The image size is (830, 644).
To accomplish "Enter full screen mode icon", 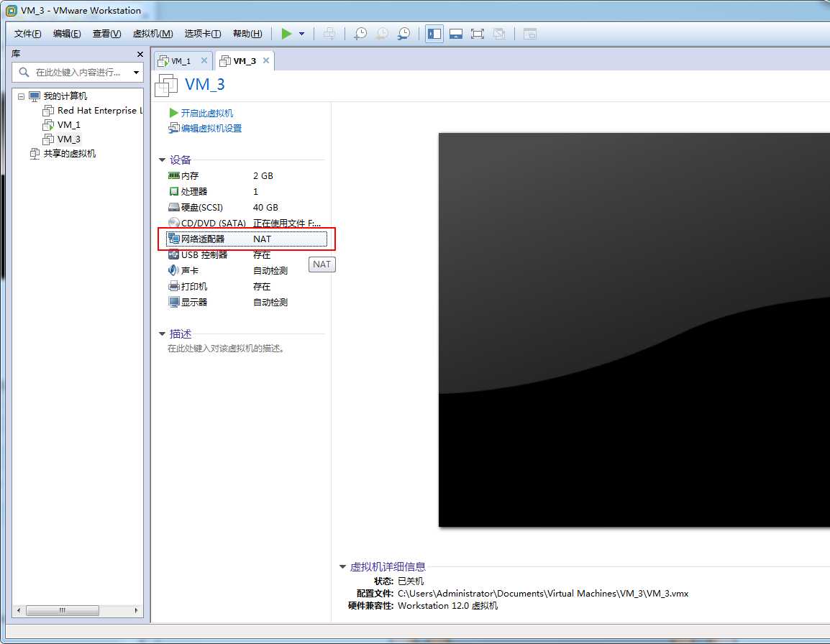I will (478, 34).
